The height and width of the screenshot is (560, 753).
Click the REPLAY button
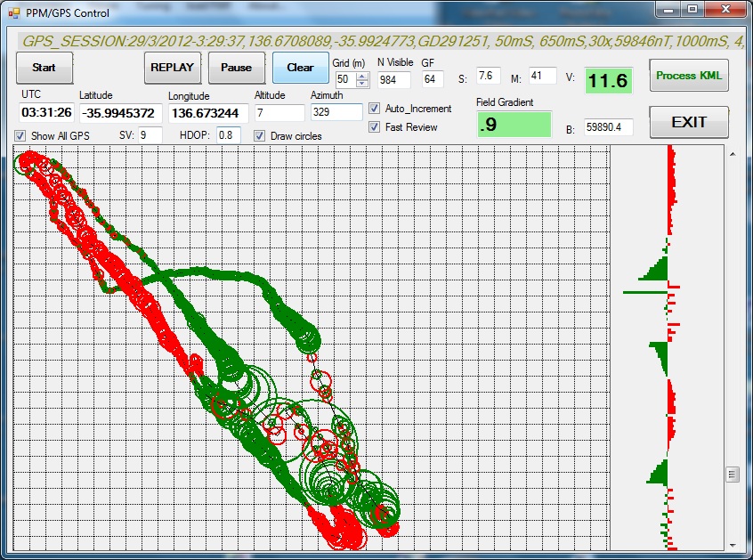tap(173, 68)
